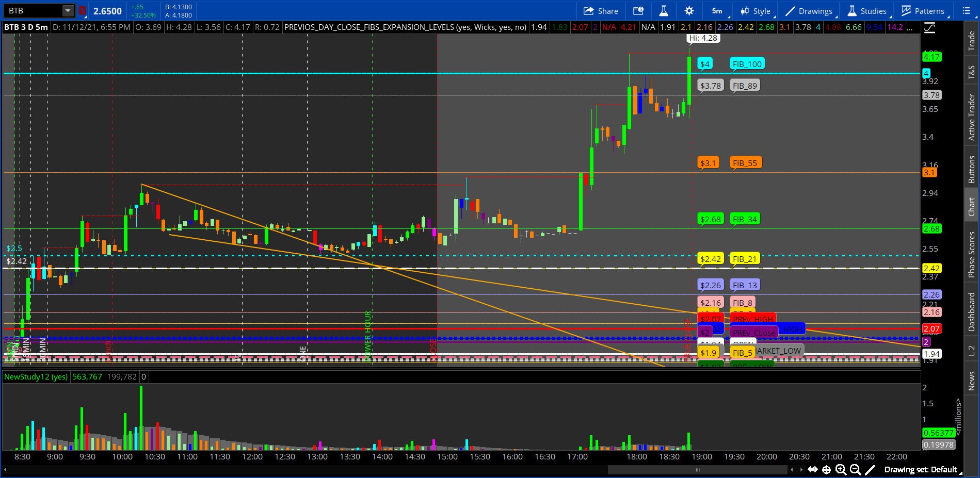The height and width of the screenshot is (478, 980).
Task: Open the BTB symbol dropdown arrow
Action: click(x=68, y=11)
